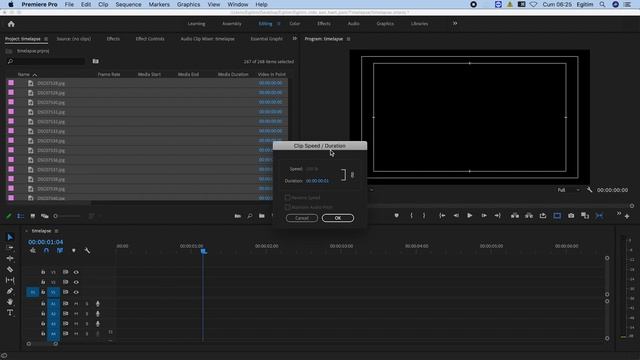This screenshot has height=360, width=640.
Task: Select the Razor tool
Action: [10, 269]
